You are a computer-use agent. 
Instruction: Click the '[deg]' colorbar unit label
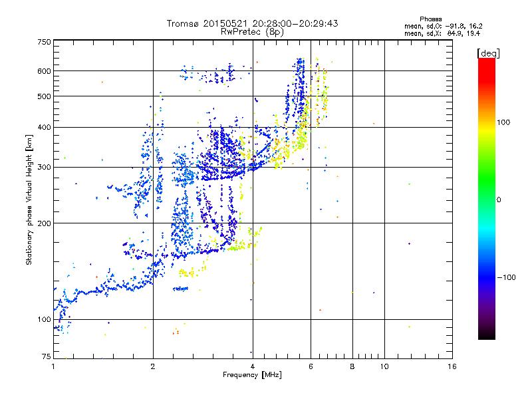488,53
